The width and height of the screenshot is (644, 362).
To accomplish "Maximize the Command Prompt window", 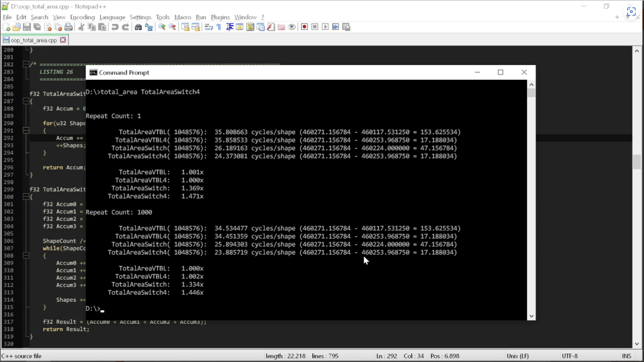I will tap(500, 72).
